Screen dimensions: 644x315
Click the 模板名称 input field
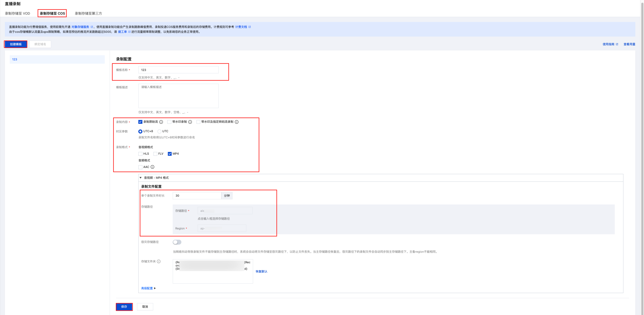178,70
